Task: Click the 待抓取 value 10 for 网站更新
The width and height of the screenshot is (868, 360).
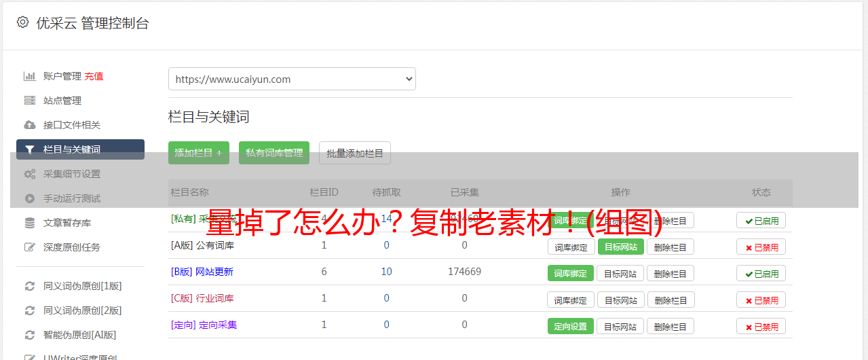Action: [x=386, y=272]
